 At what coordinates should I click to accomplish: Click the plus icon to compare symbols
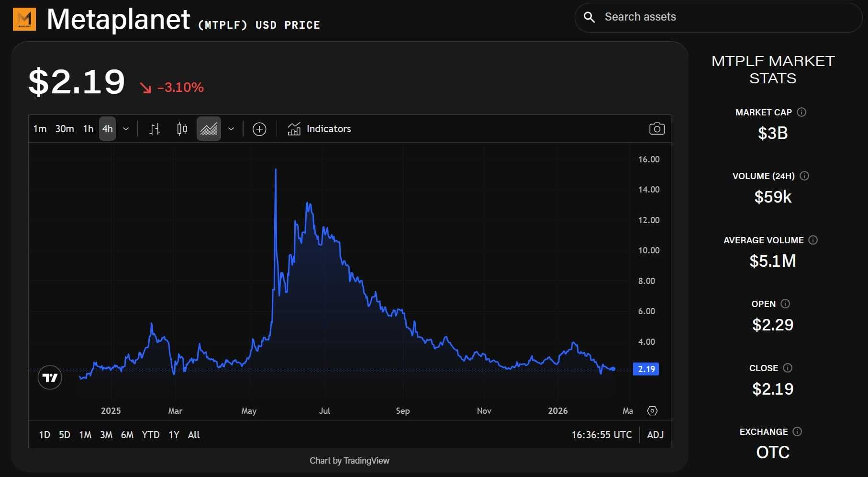coord(259,128)
